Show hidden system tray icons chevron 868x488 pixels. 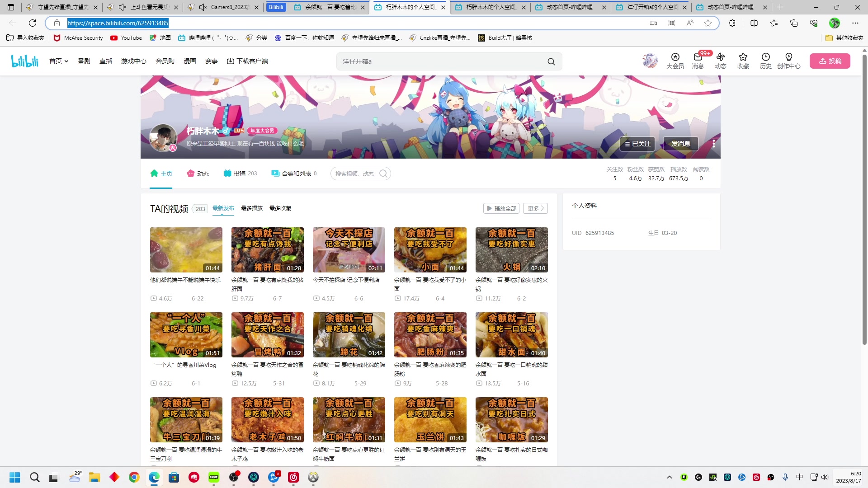[x=669, y=477]
